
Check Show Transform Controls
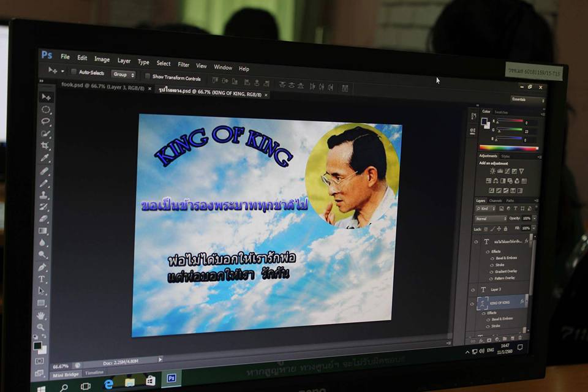click(x=147, y=77)
